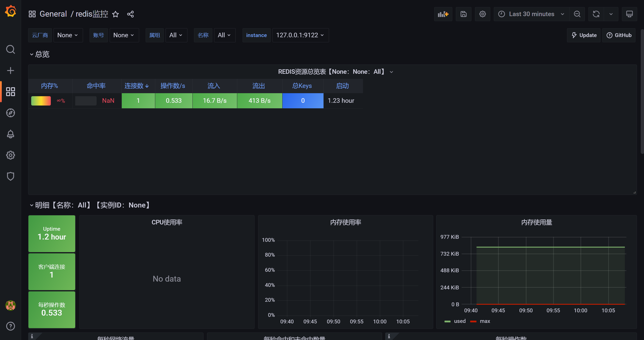The width and height of the screenshot is (644, 340).
Task: Open the Alerting bell icon
Action: click(x=11, y=134)
